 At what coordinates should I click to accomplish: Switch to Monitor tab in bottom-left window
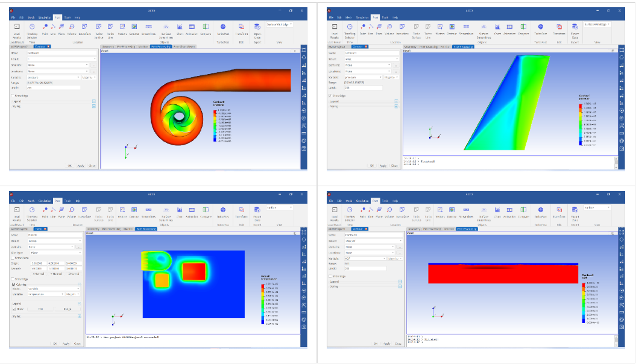[128, 229]
